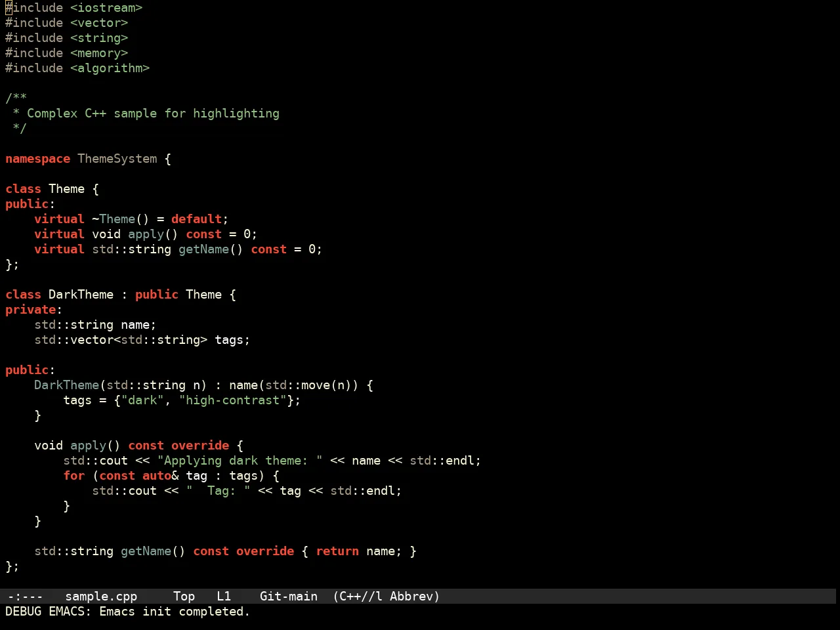The width and height of the screenshot is (840, 630).
Task: Click the 'private' access specifier
Action: tap(31, 310)
